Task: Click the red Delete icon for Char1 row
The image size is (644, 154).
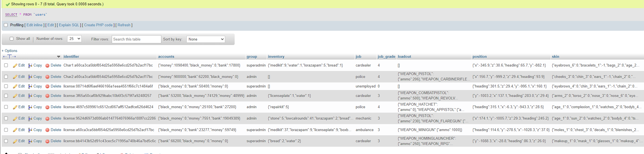Action: (x=47, y=65)
